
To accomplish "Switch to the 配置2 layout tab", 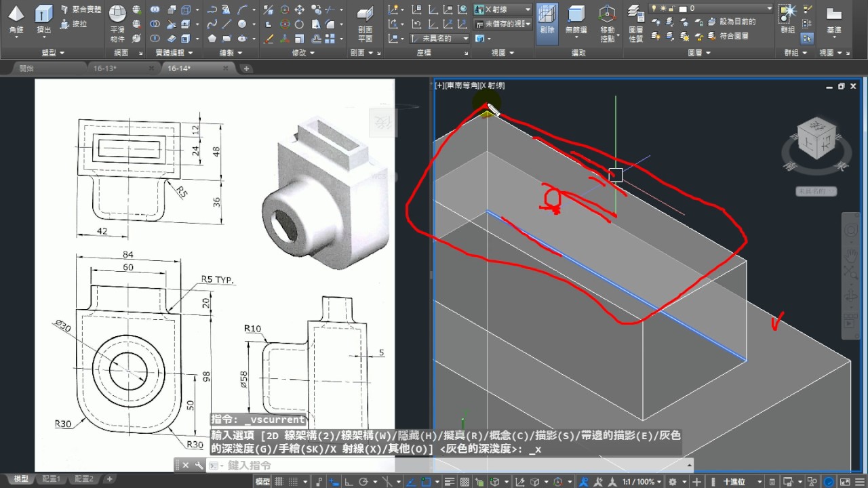I will [84, 479].
